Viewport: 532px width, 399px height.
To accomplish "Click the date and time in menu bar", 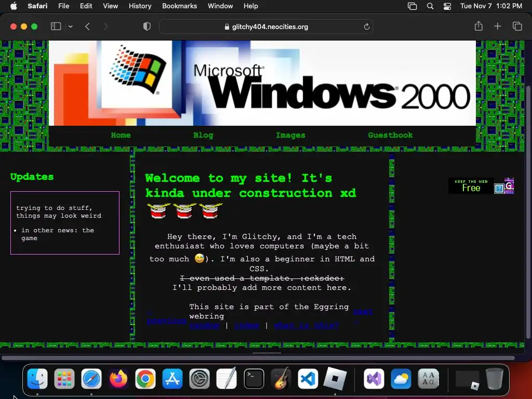I will (x=491, y=6).
